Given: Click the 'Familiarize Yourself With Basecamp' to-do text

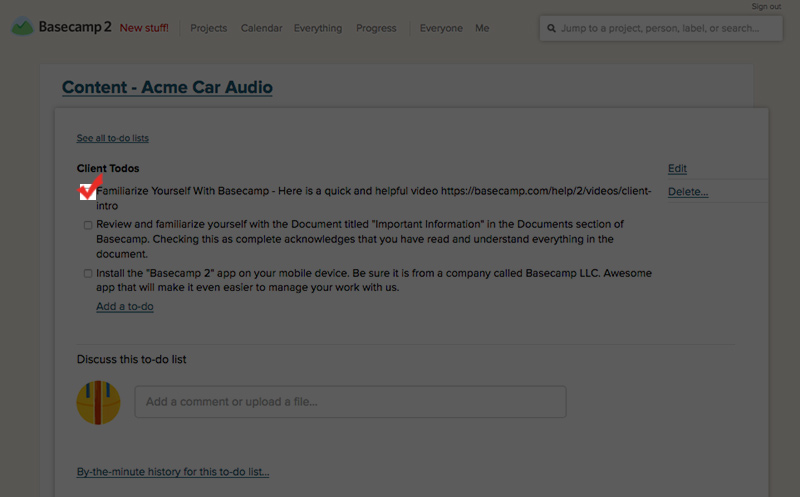Looking at the screenshot, I should click(374, 198).
